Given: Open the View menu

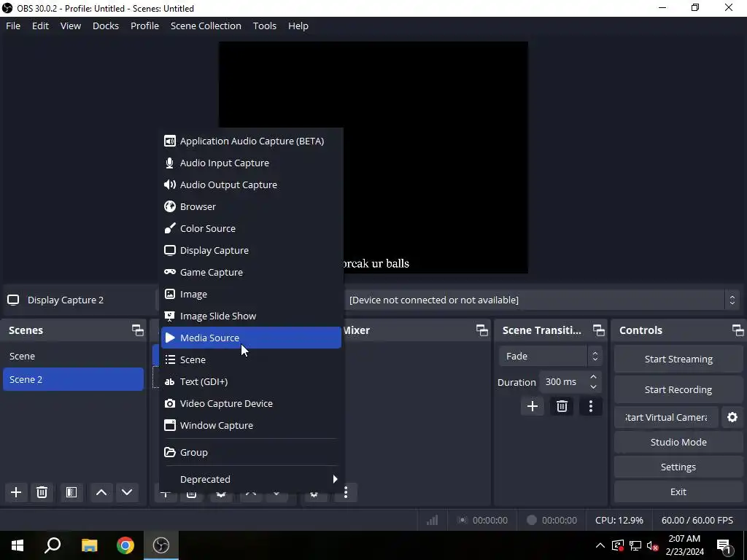Looking at the screenshot, I should click(x=71, y=26).
